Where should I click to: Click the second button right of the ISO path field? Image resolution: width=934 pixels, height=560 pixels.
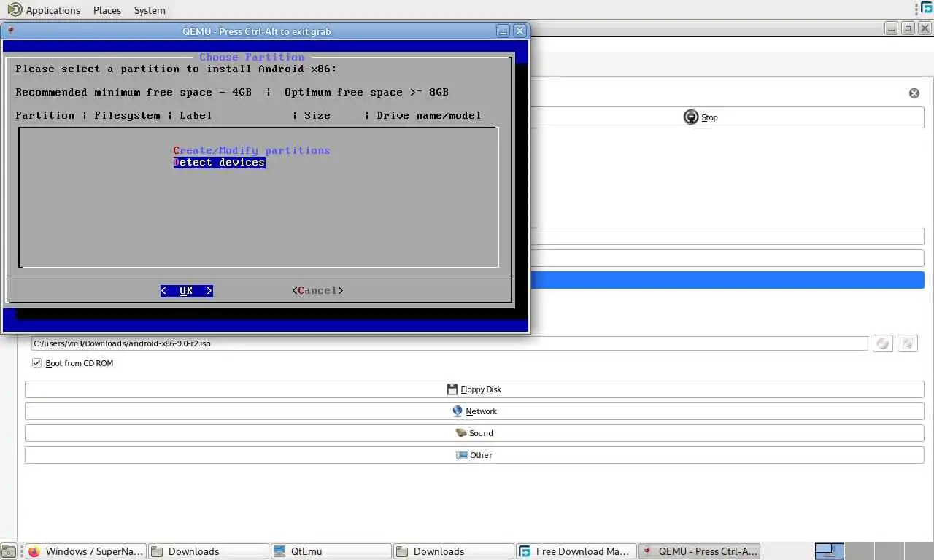(907, 343)
